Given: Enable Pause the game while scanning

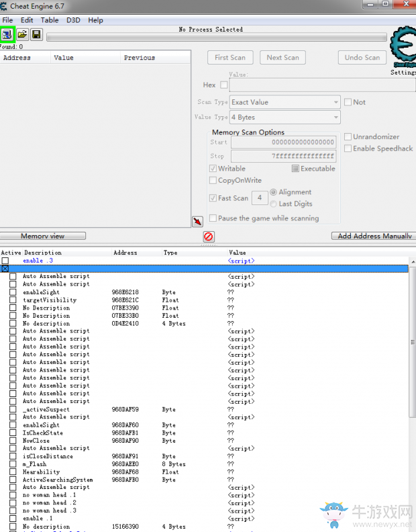Looking at the screenshot, I should pyautogui.click(x=213, y=218).
